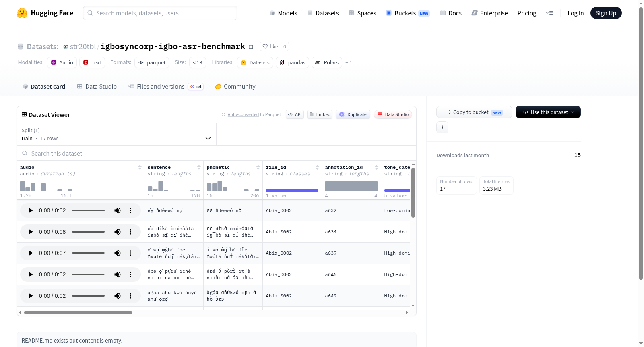Expand the train split selector
644x347 pixels.
pyautogui.click(x=117, y=134)
